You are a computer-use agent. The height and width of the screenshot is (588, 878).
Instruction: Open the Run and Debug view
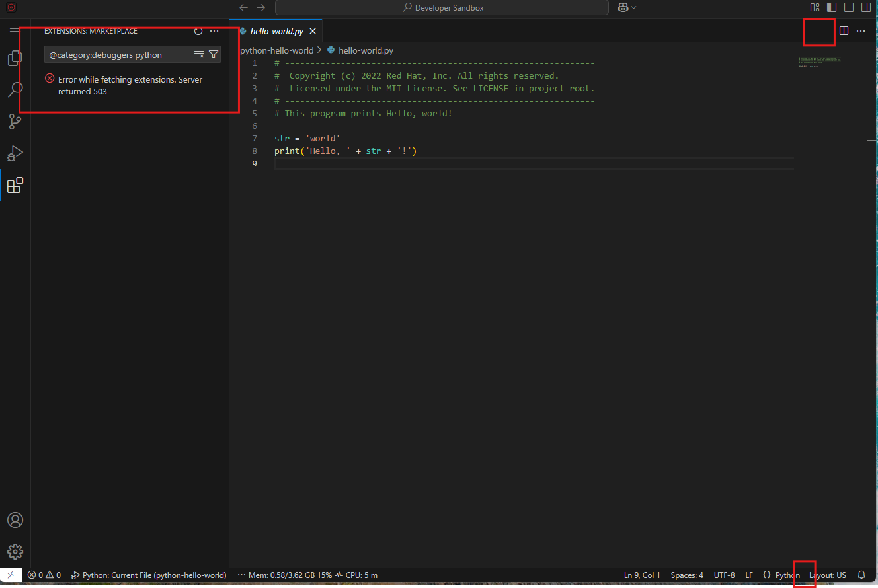[15, 153]
